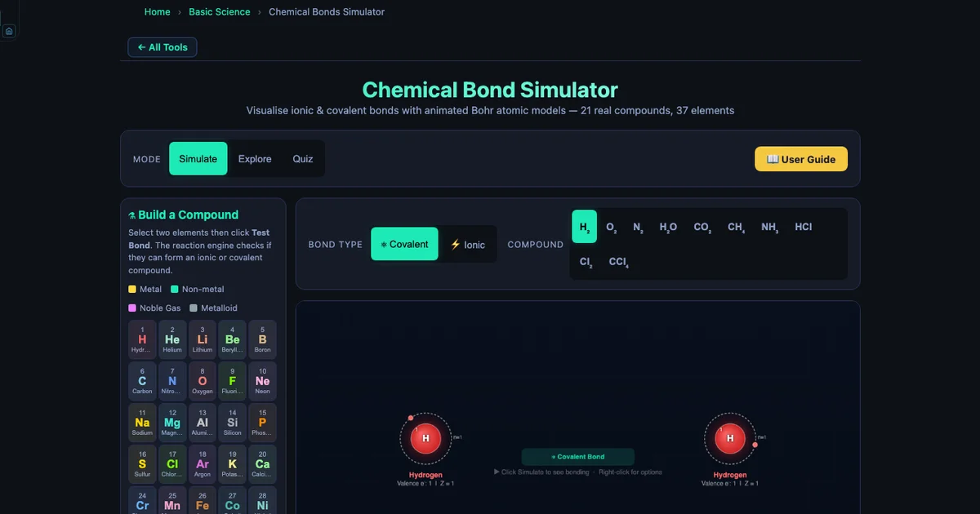
Task: Select the Cr element tile
Action: [x=142, y=501]
